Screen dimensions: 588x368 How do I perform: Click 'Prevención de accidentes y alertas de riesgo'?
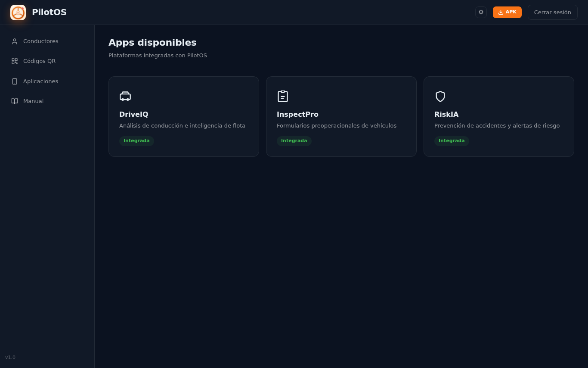(497, 126)
